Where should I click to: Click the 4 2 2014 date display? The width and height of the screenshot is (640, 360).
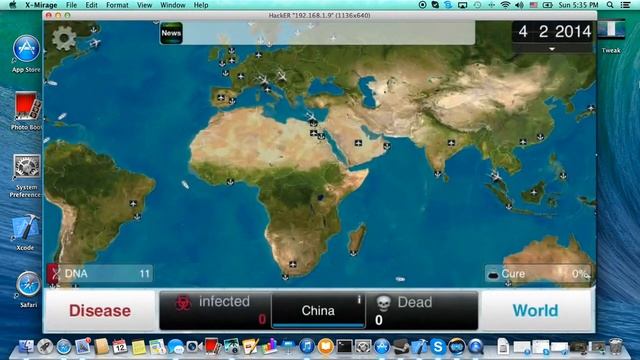(x=554, y=32)
